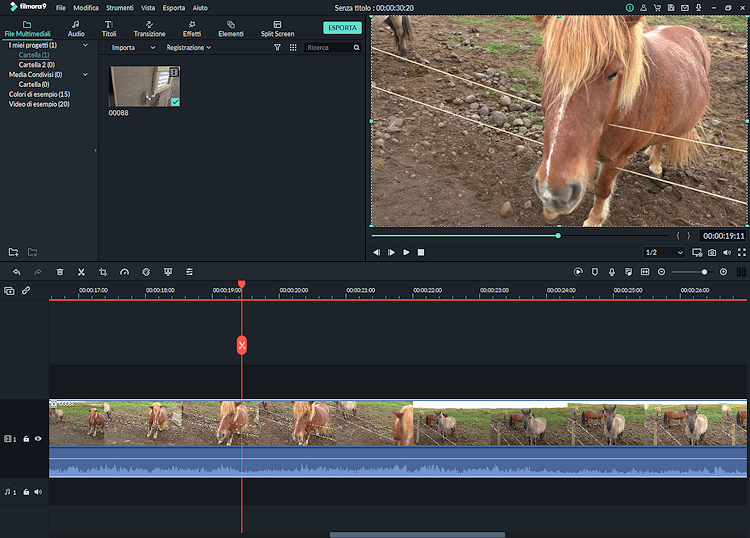Select Colori di esempio (15)
This screenshot has width=750, height=538.
(39, 94)
